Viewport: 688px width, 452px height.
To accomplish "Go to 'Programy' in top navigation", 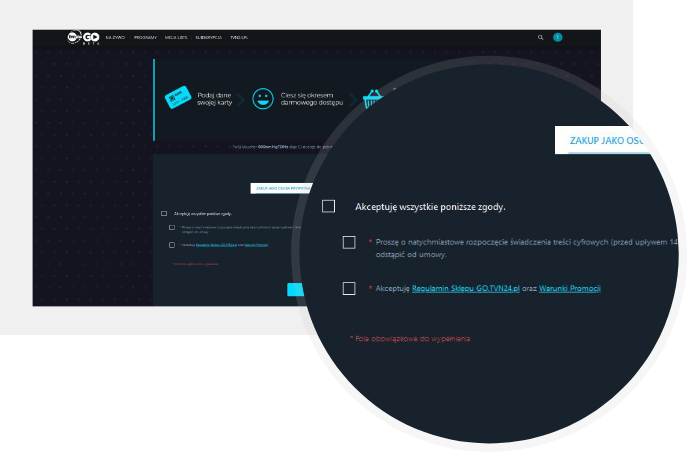I will point(145,37).
